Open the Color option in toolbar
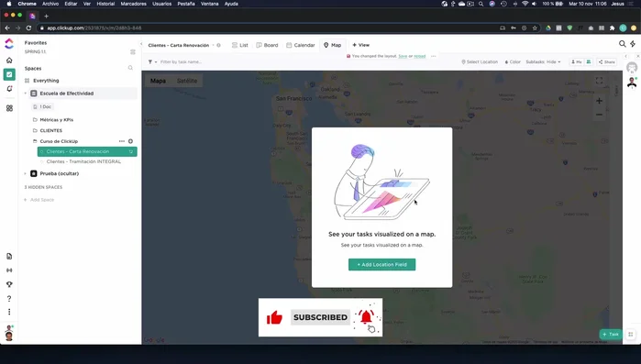This screenshot has height=364, width=641. point(513,61)
